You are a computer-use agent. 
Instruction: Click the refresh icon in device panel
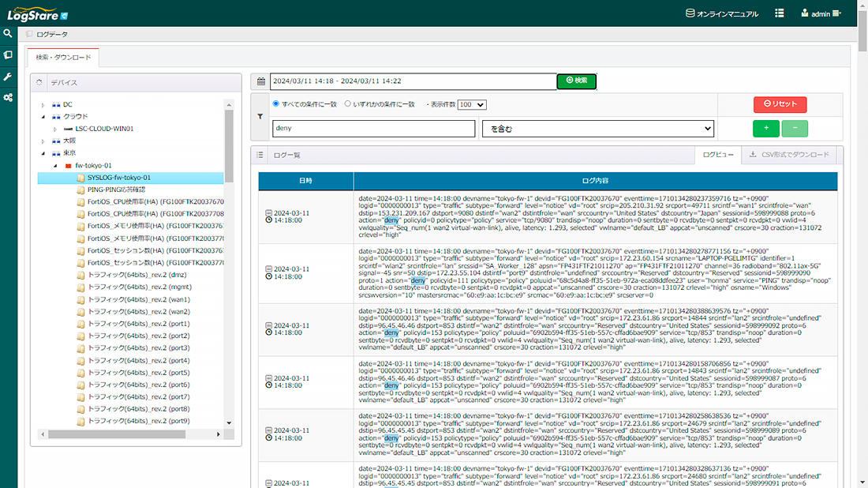[39, 83]
